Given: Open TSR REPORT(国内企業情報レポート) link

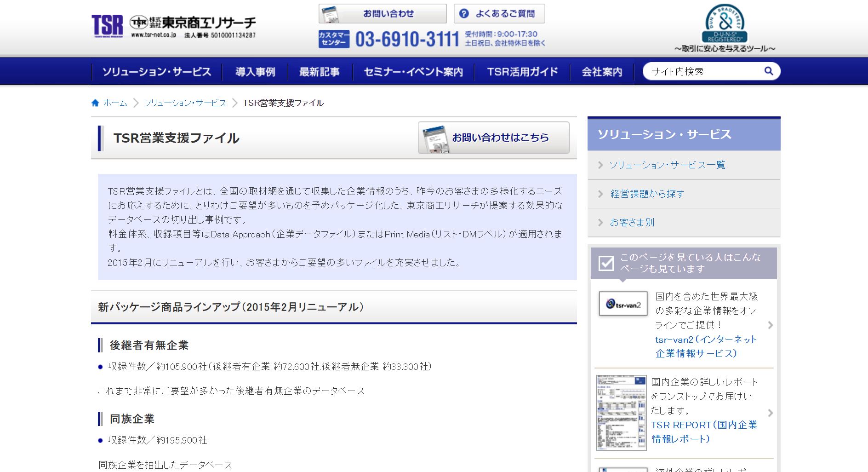Looking at the screenshot, I should tap(704, 432).
